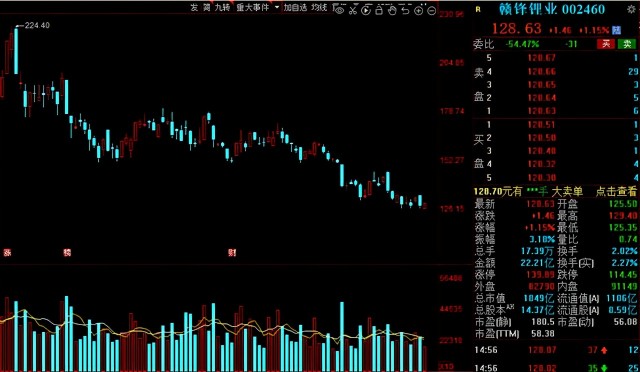Click the 大卖单 alert text

click(x=567, y=191)
